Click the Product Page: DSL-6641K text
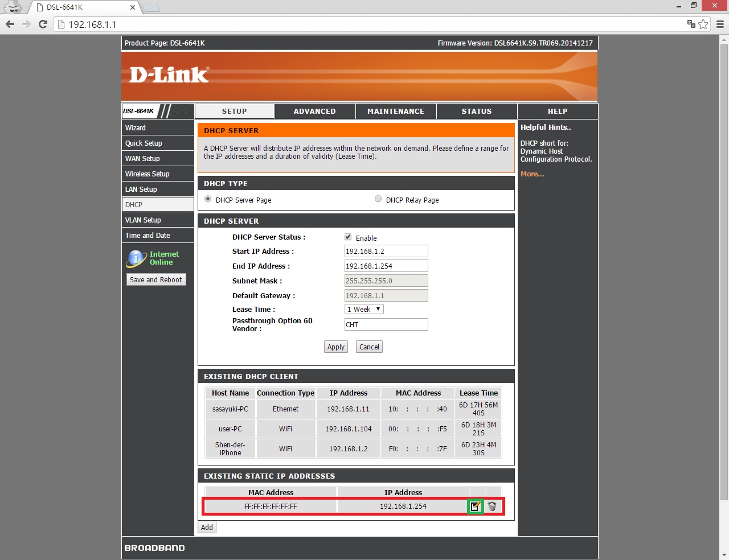This screenshot has height=560, width=729. click(x=165, y=43)
